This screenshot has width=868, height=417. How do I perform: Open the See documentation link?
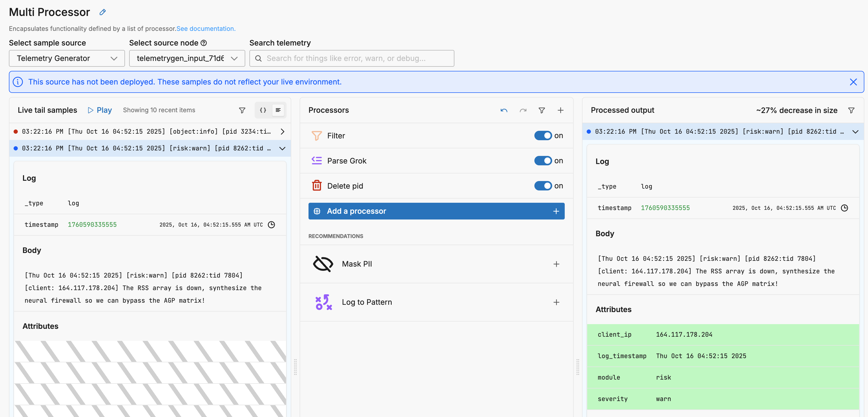click(206, 29)
